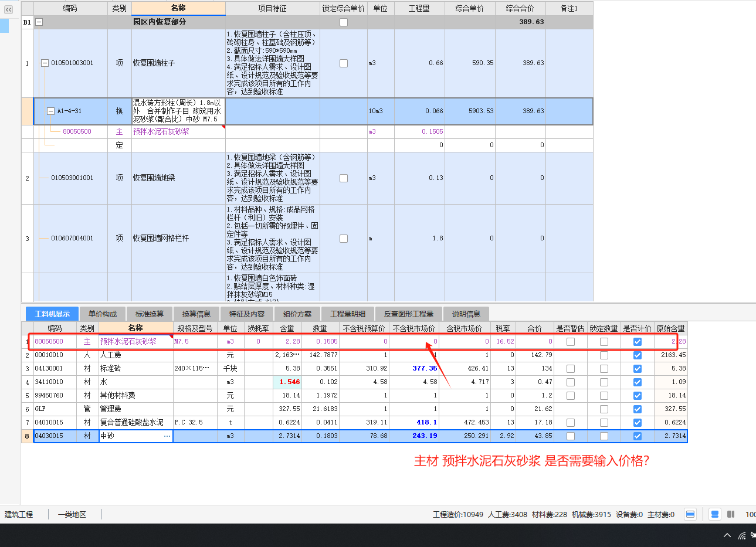Screen dimensions: 756x547
Task: Open the 反查图形工程量 tab
Action: point(409,314)
